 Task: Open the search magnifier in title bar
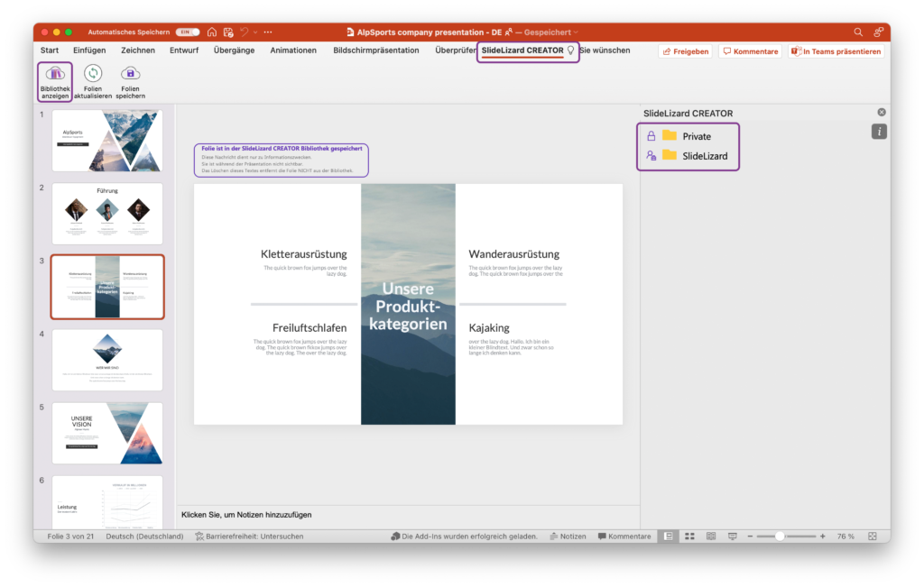tap(858, 32)
